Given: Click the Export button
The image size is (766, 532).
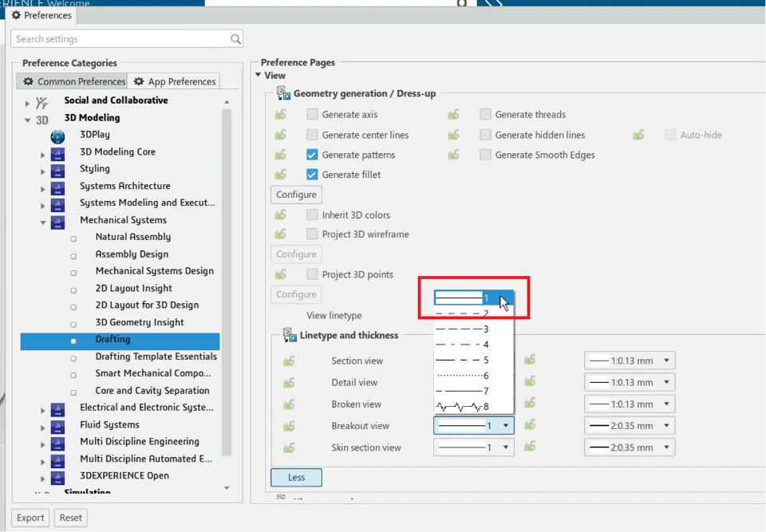Looking at the screenshot, I should pyautogui.click(x=30, y=518).
